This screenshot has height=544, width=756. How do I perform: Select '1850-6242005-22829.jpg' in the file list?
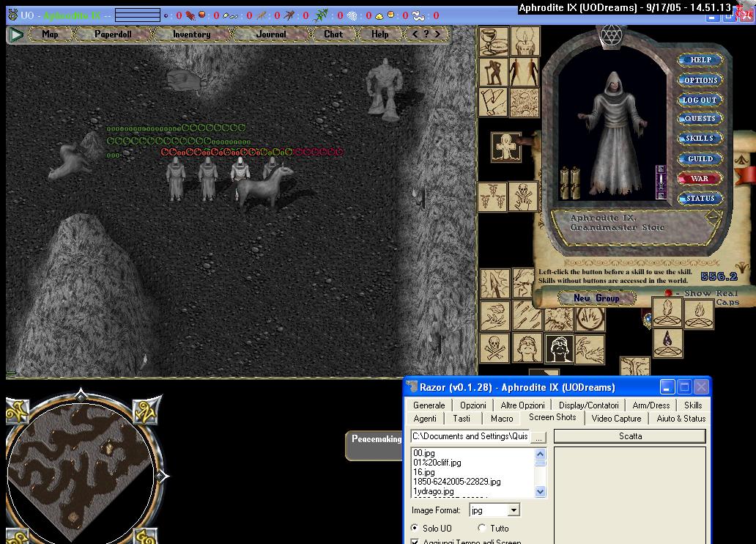456,481
